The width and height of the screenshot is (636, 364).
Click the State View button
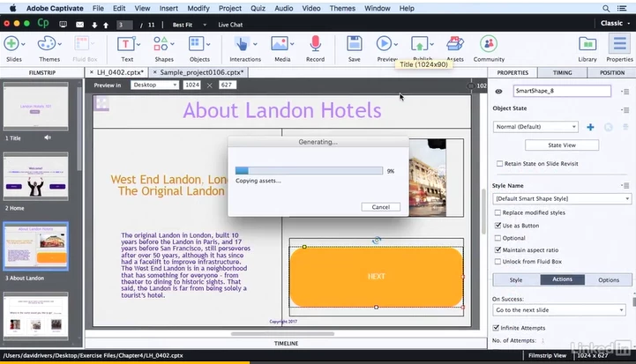click(x=562, y=145)
